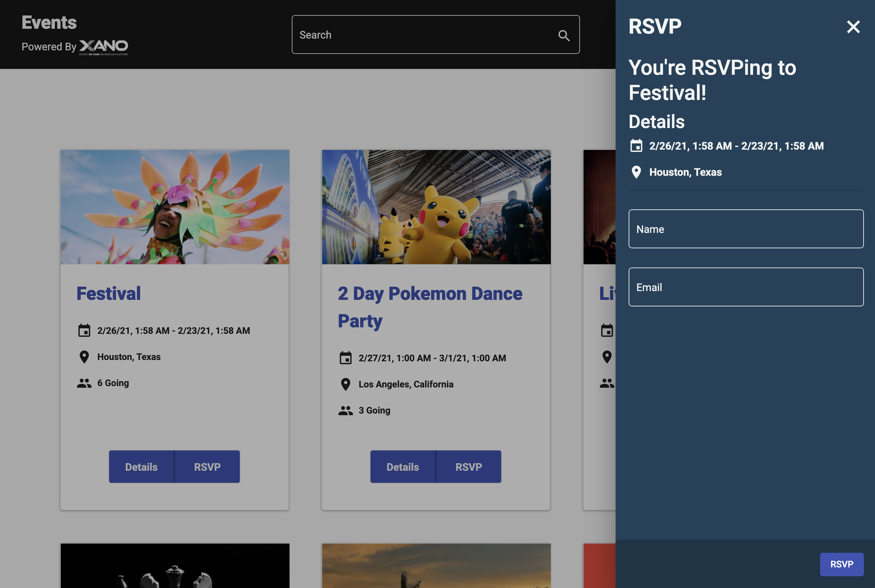Click the Xano logo
Screen dimensions: 875x588
103,46
